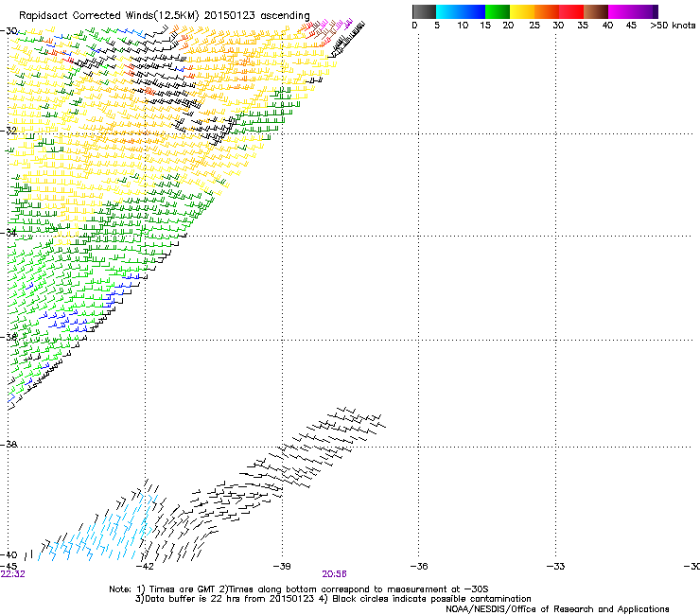Click the latitude label -34
The width and height of the screenshot is (700, 615).
click(9, 233)
